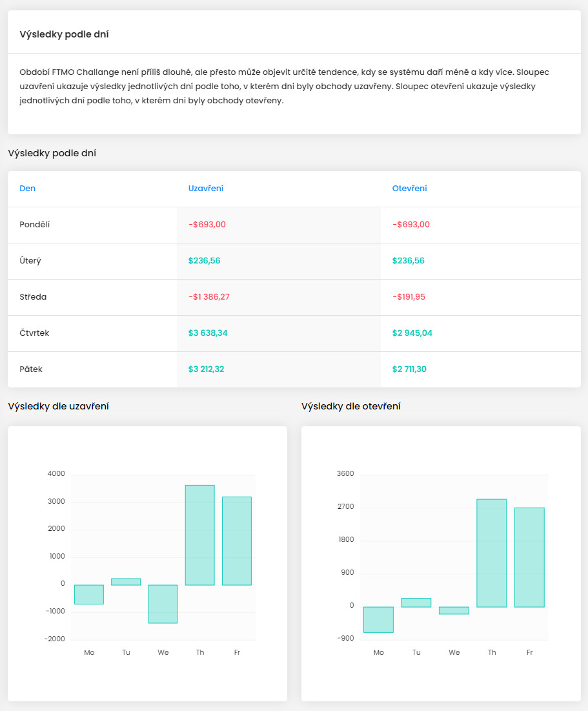The image size is (588, 711).
Task: Click the We bar in otevření chart
Action: tap(454, 610)
